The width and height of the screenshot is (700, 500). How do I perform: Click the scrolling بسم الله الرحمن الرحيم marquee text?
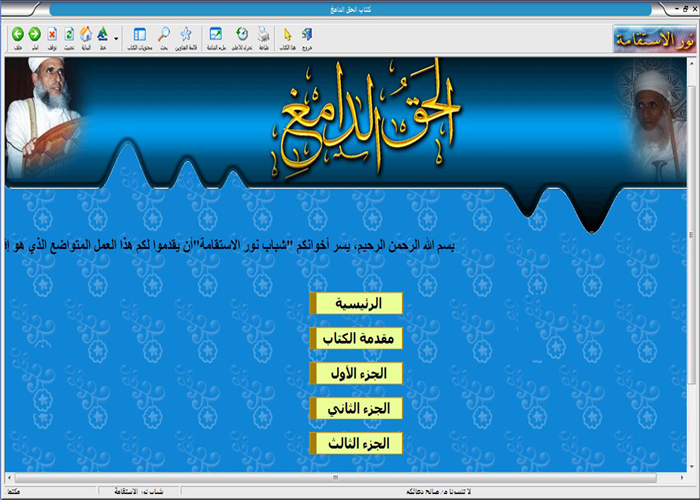229,246
